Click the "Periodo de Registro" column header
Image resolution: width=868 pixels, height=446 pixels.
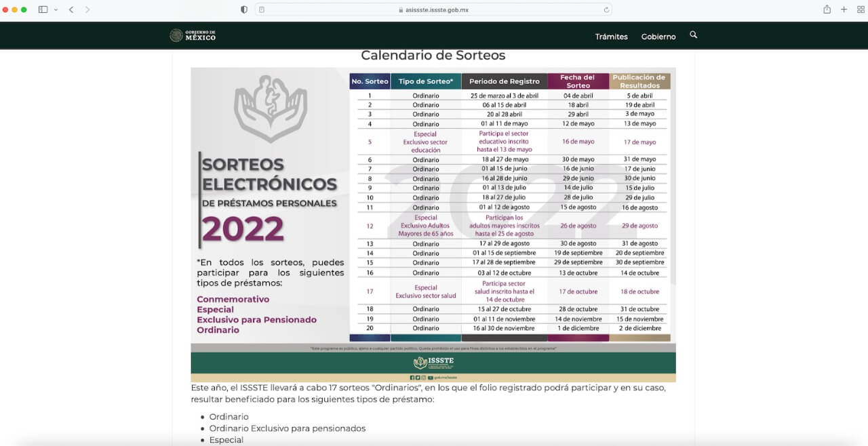(x=505, y=81)
